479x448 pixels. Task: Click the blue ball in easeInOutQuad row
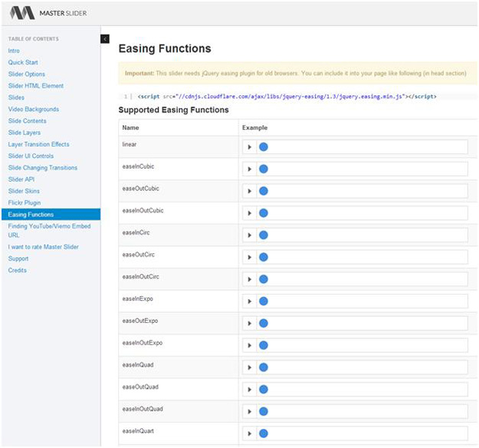(264, 411)
